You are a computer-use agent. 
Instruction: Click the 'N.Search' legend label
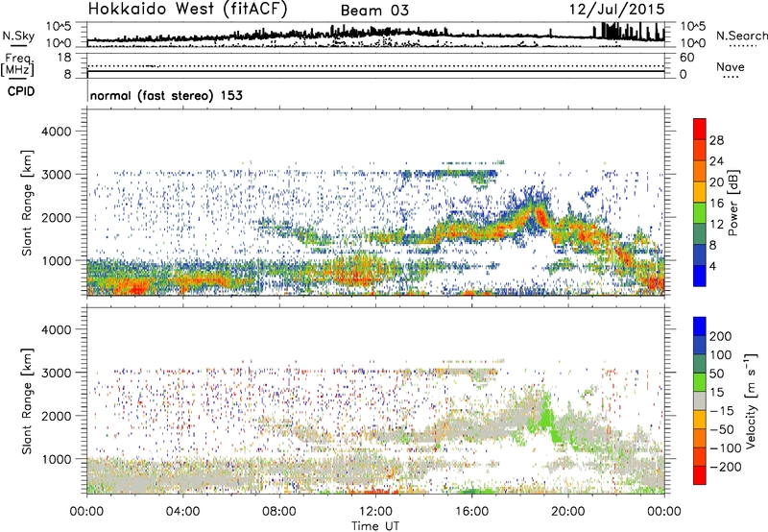click(741, 36)
